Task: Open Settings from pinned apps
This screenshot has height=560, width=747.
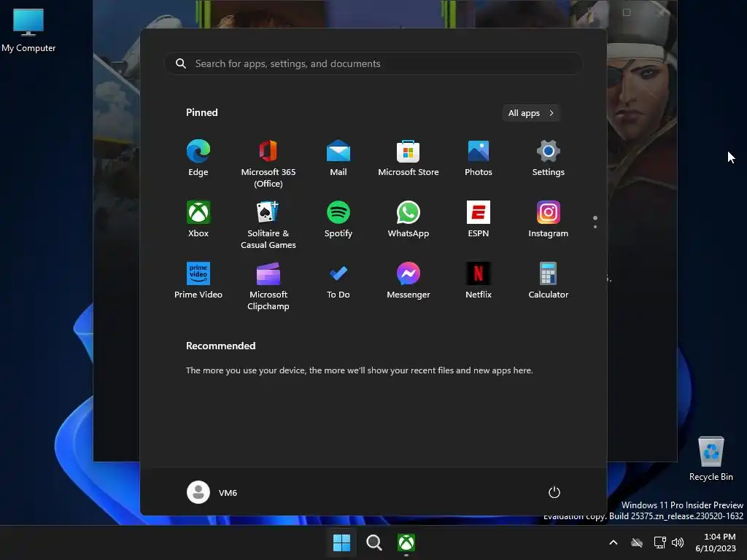Action: point(549,158)
